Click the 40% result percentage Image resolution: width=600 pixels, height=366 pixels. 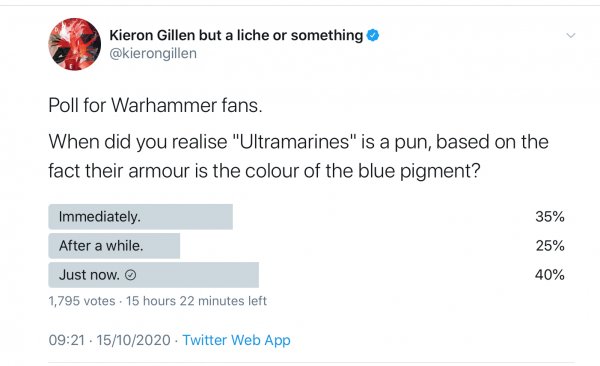[550, 275]
